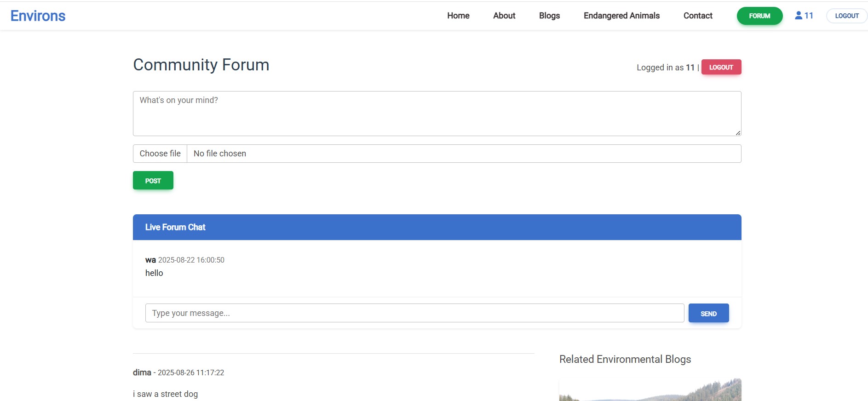The width and height of the screenshot is (868, 401).
Task: Click the username dima on the post
Action: coord(142,372)
